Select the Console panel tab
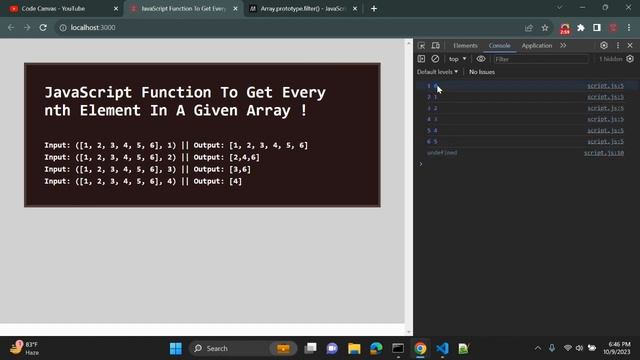 click(x=499, y=46)
